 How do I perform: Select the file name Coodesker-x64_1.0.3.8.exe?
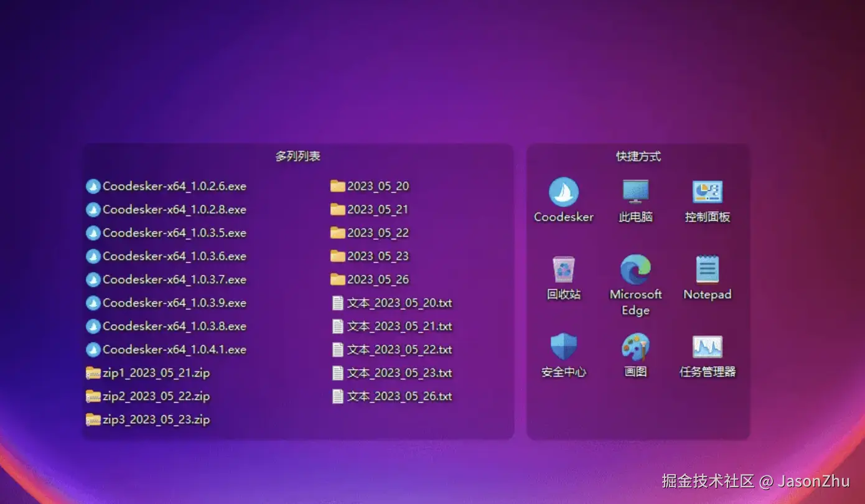[175, 326]
